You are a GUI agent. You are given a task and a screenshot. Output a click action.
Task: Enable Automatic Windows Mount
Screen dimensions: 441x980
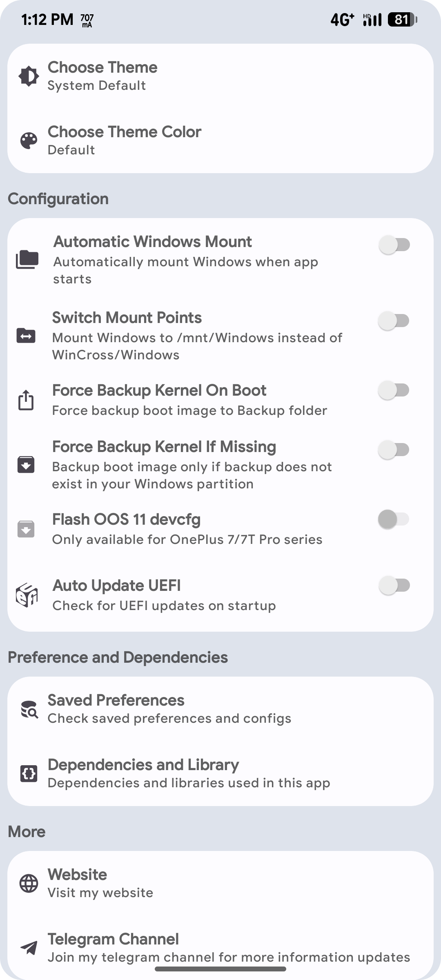tap(394, 244)
